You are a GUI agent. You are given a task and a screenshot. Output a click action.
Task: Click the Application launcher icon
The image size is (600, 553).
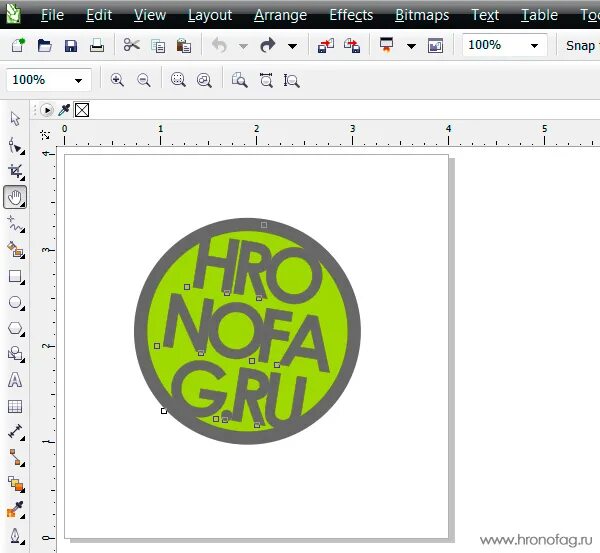386,45
